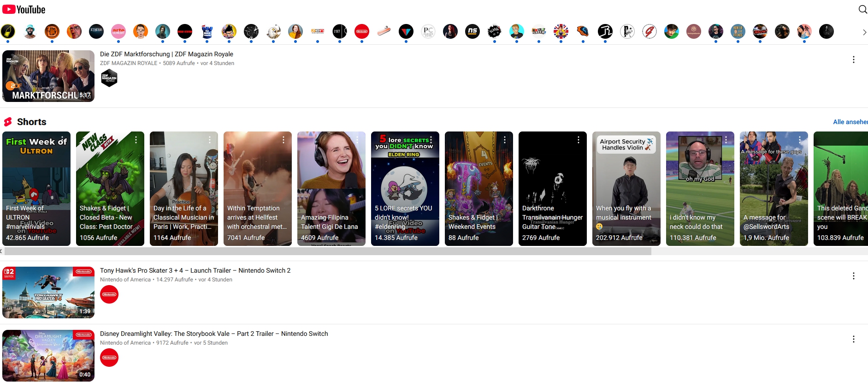868x382 pixels.
Task: Open the Watch It Played channel avatar
Action: pos(539,31)
